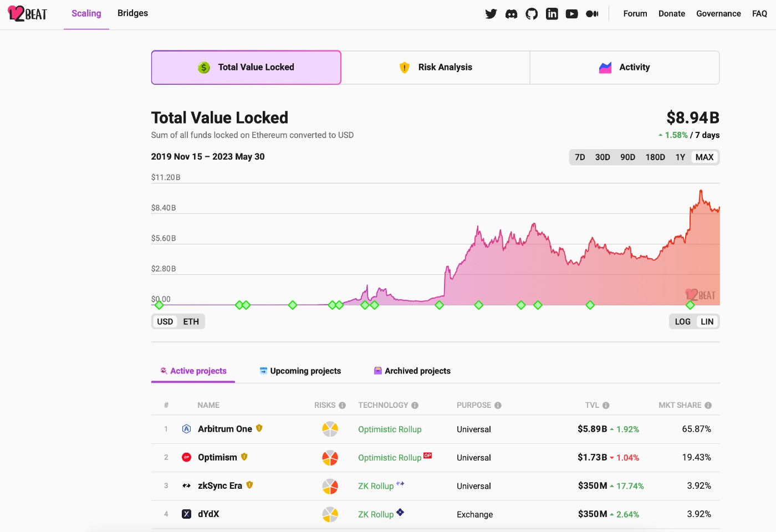Click zkSync Era's yellow warning shield icon

pyautogui.click(x=250, y=485)
